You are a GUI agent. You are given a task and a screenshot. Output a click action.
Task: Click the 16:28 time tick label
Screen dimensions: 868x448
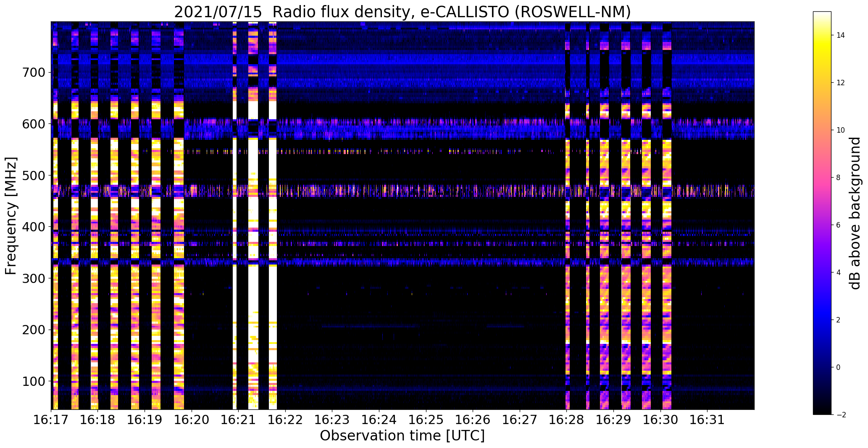[566, 419]
